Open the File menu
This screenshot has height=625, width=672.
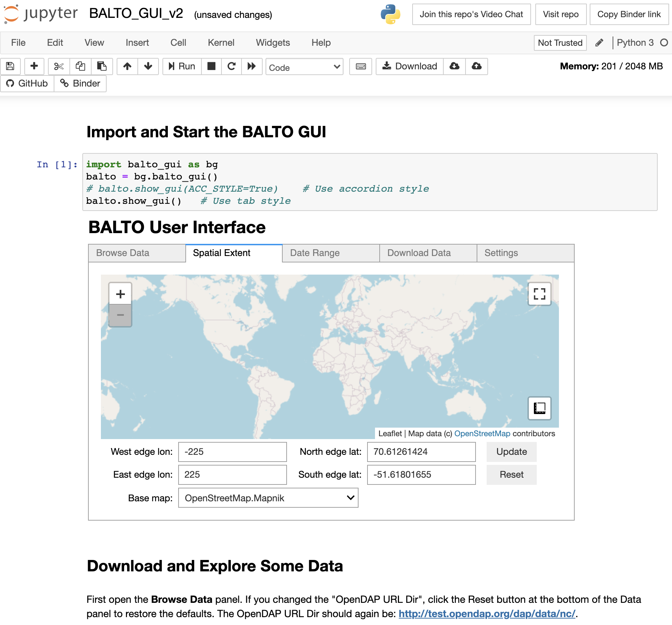18,43
